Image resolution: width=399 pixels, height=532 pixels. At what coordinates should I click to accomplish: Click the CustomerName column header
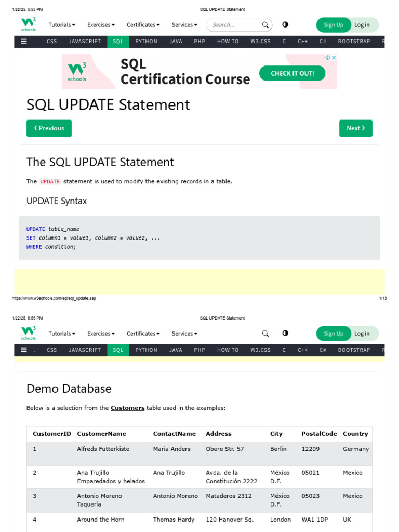pos(101,434)
